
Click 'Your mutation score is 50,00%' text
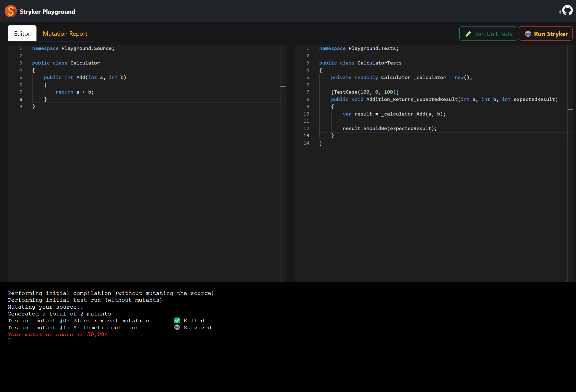pyautogui.click(x=58, y=334)
